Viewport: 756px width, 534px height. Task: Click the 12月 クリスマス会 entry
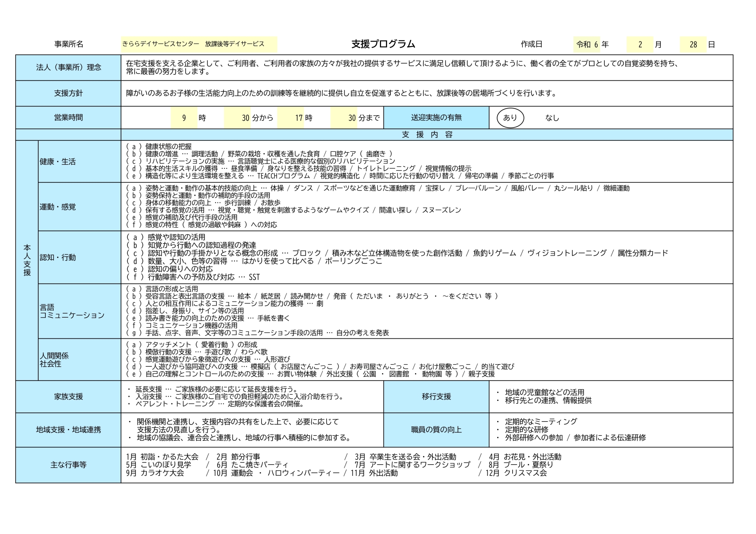click(516, 473)
